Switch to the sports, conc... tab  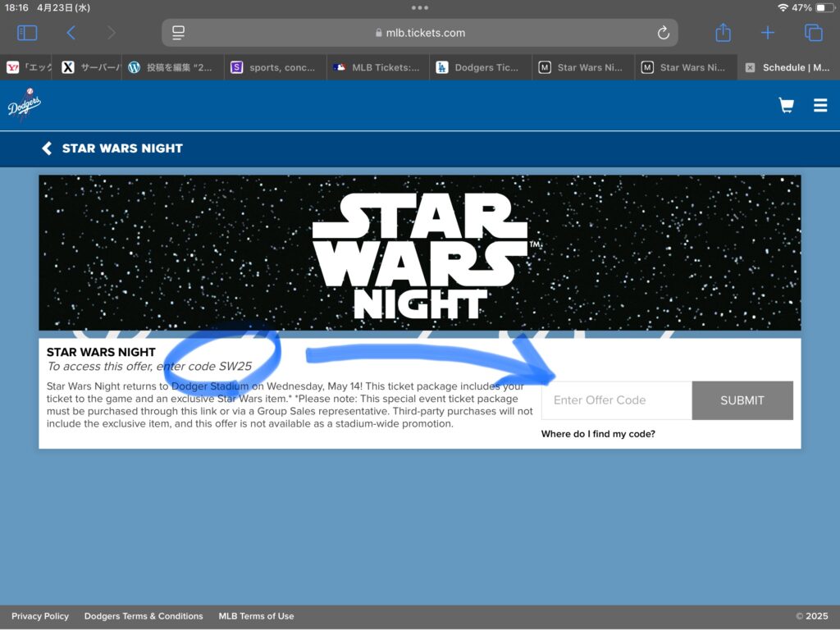[x=276, y=67]
